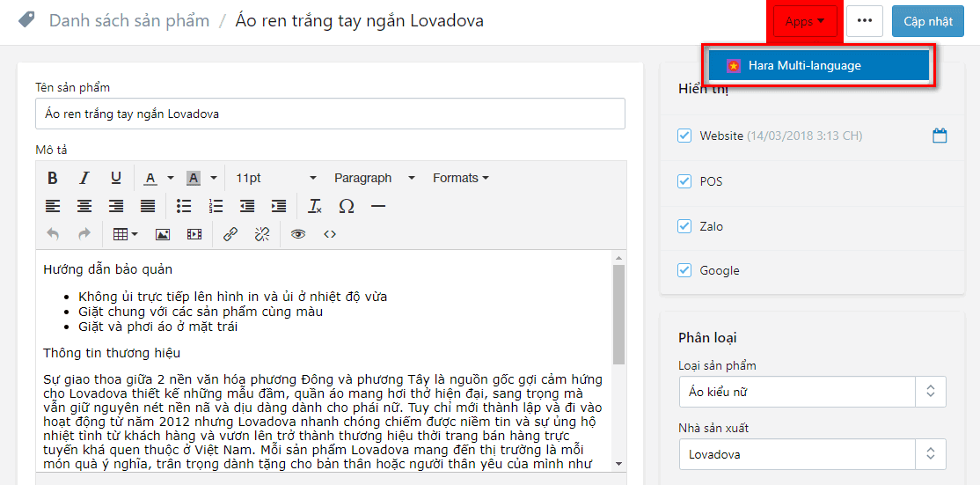Click the text color A button
Image resolution: width=980 pixels, height=485 pixels.
[150, 178]
